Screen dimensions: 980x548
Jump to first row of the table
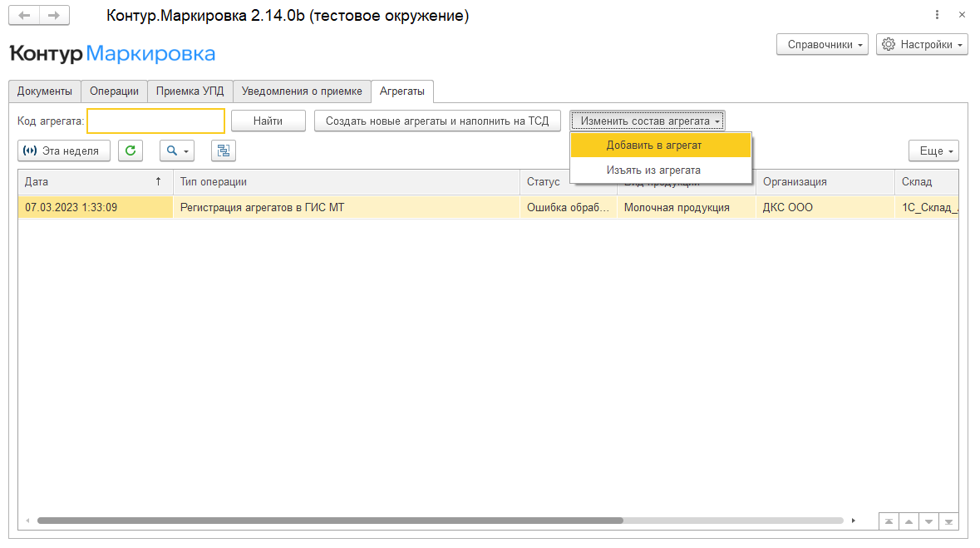click(889, 521)
